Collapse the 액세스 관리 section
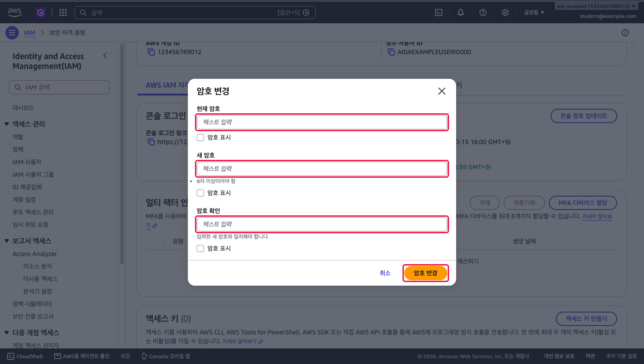This screenshot has width=644, height=364. [x=7, y=124]
